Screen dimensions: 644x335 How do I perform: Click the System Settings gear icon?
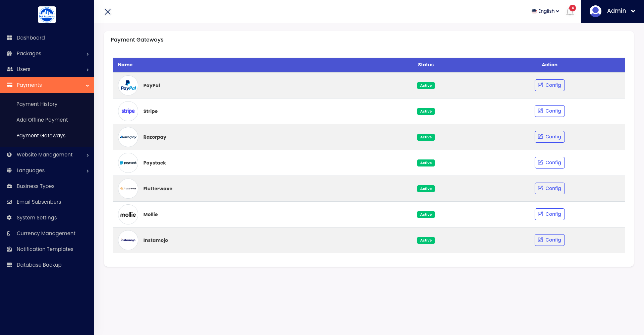(9, 218)
